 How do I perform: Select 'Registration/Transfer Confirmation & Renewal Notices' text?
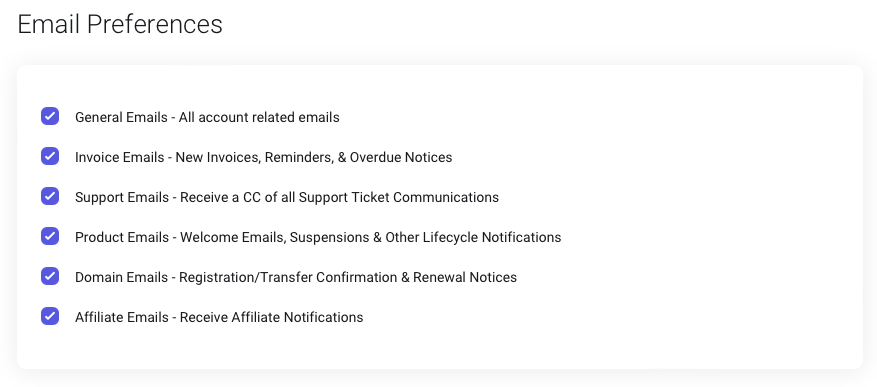pyautogui.click(x=348, y=277)
